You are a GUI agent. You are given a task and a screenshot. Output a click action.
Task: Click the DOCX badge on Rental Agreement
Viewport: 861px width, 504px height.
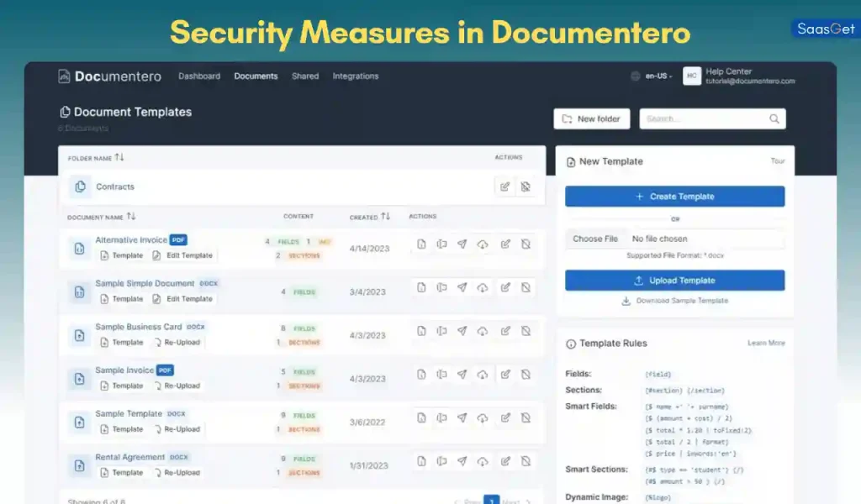click(x=179, y=457)
